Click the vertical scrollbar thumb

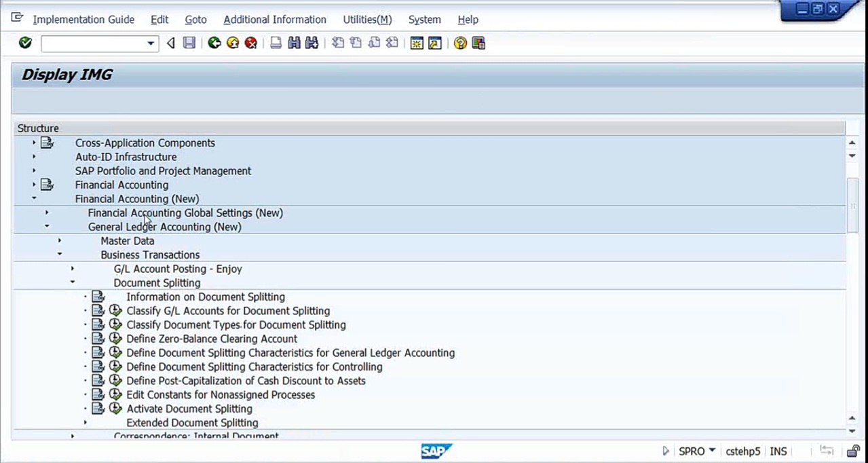(x=852, y=204)
